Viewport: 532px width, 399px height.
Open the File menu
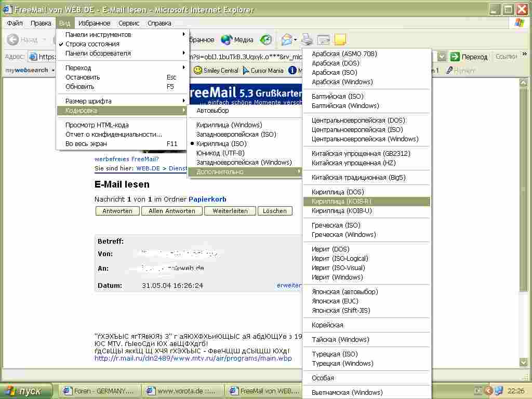pos(15,23)
